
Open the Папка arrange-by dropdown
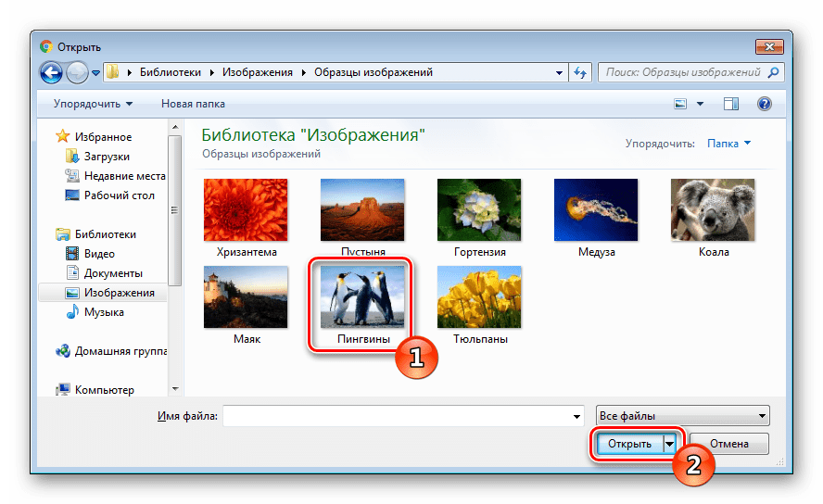coord(728,144)
